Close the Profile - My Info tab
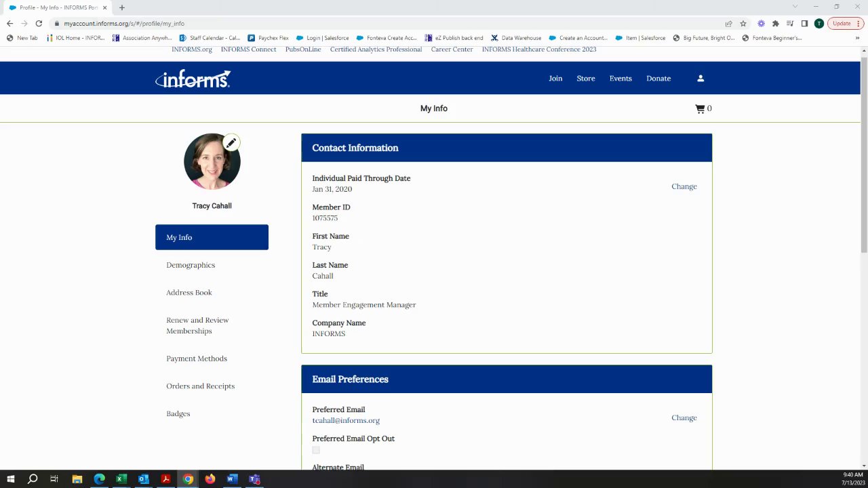This screenshot has width=868, height=488. coord(105,7)
